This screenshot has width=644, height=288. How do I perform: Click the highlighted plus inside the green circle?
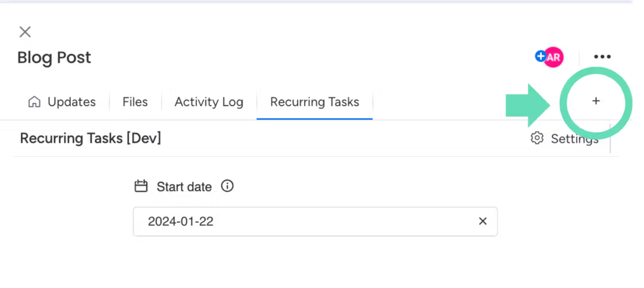point(596,101)
